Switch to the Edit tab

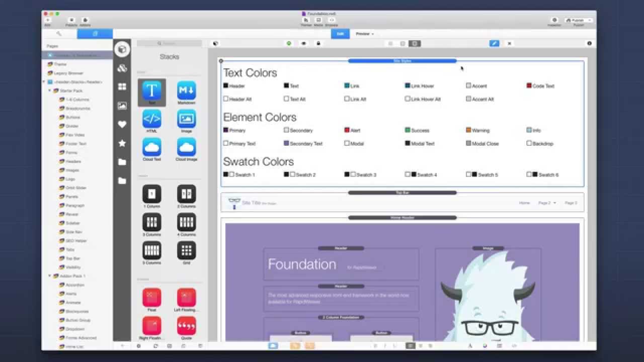tap(340, 34)
